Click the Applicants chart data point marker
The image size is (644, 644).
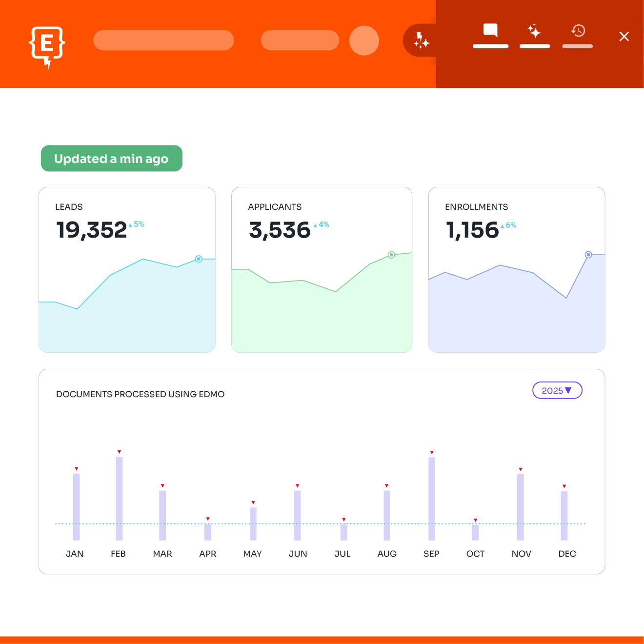point(391,255)
